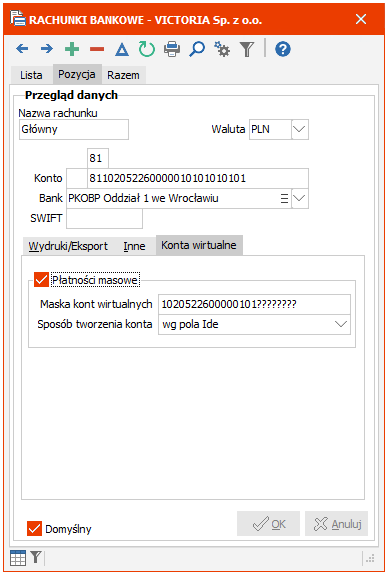The height and width of the screenshot is (575, 387).
Task: Click the Nazwa rachunku field
Action: click(x=74, y=129)
